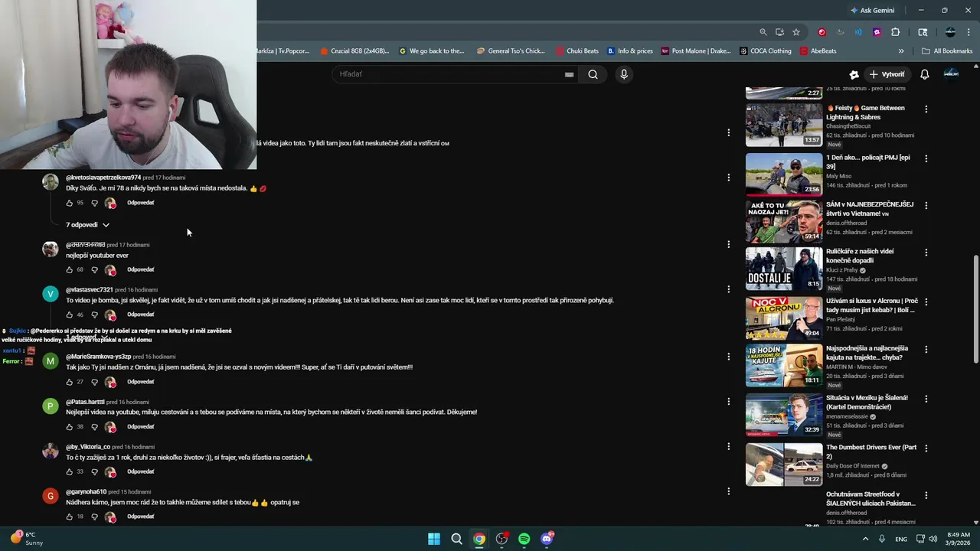Like the nejlepší youtuber ever comment

coord(70,269)
